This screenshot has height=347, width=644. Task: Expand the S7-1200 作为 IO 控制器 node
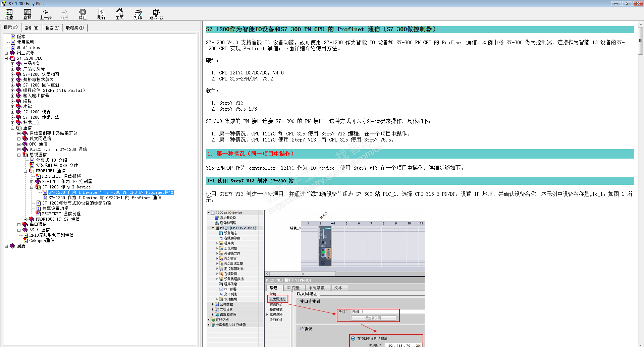coord(32,182)
